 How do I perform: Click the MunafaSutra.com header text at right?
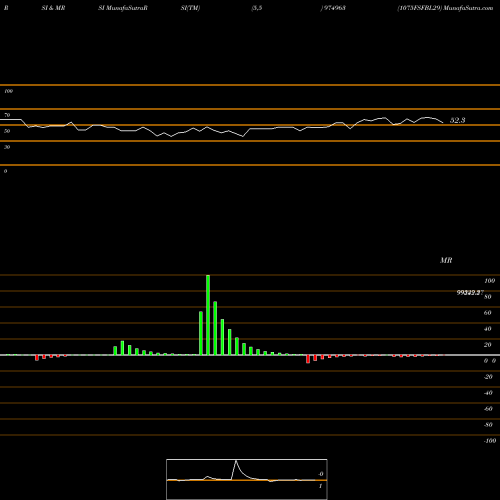468,8
